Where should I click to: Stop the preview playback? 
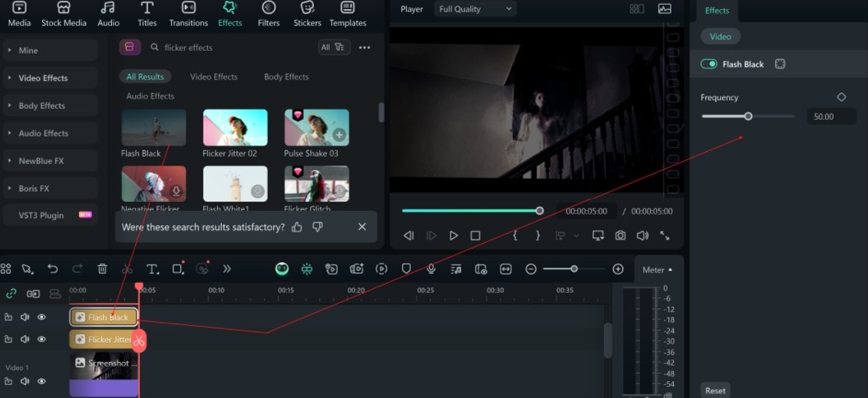(x=475, y=235)
